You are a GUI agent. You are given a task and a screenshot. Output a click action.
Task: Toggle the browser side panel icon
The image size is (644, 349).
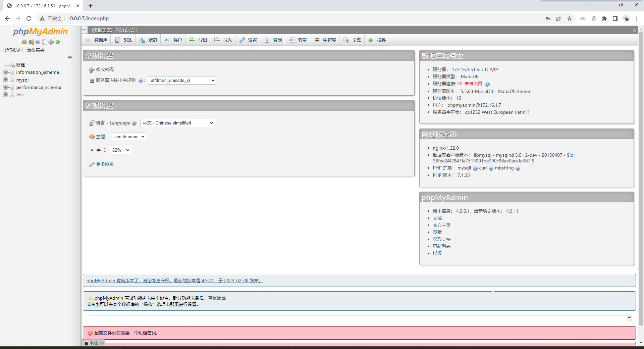point(615,18)
